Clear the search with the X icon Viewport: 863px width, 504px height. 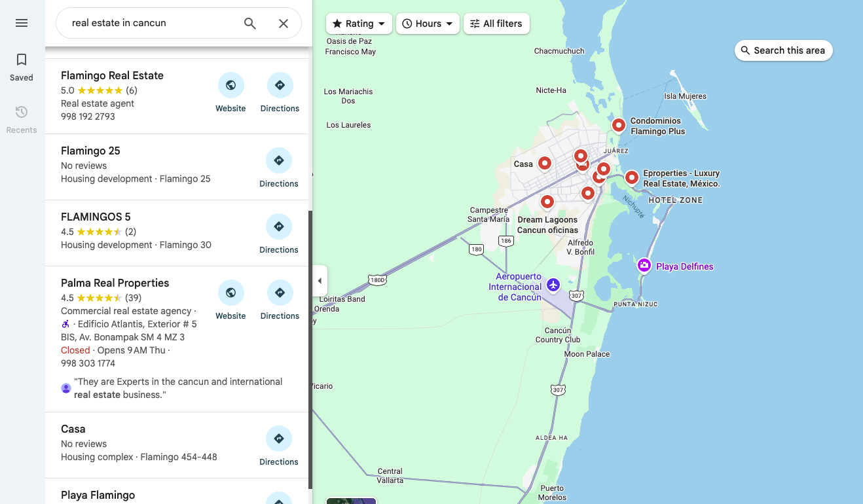[283, 23]
